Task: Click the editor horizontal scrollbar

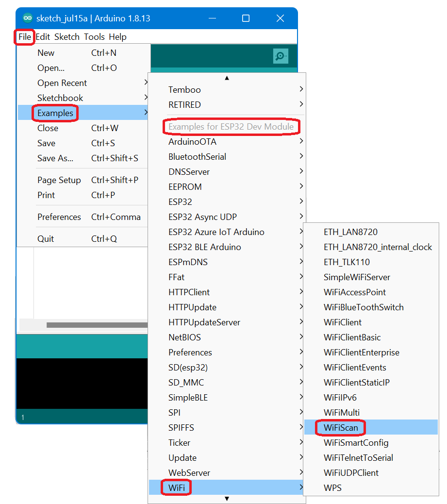Action: (97, 325)
